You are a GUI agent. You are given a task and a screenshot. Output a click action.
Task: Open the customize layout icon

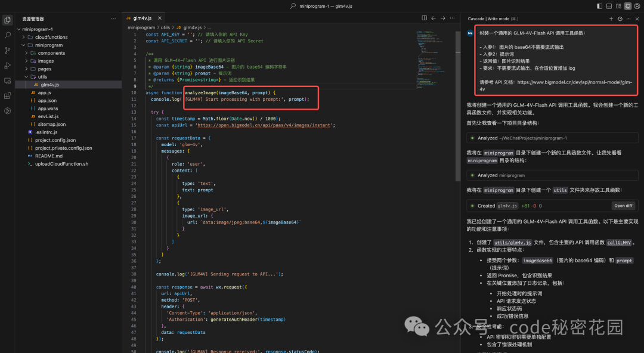click(x=618, y=6)
